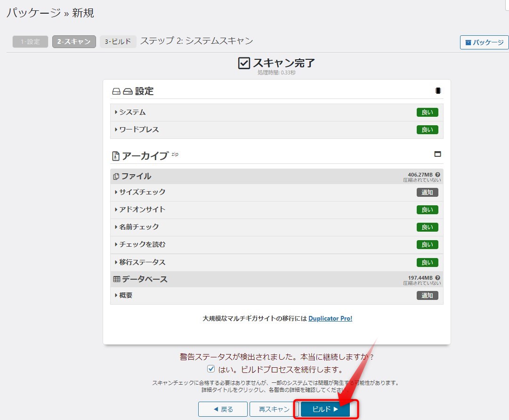Image resolution: width=509 pixels, height=420 pixels.
Task: Expand the 移行ステータス row
Action: pos(276,262)
